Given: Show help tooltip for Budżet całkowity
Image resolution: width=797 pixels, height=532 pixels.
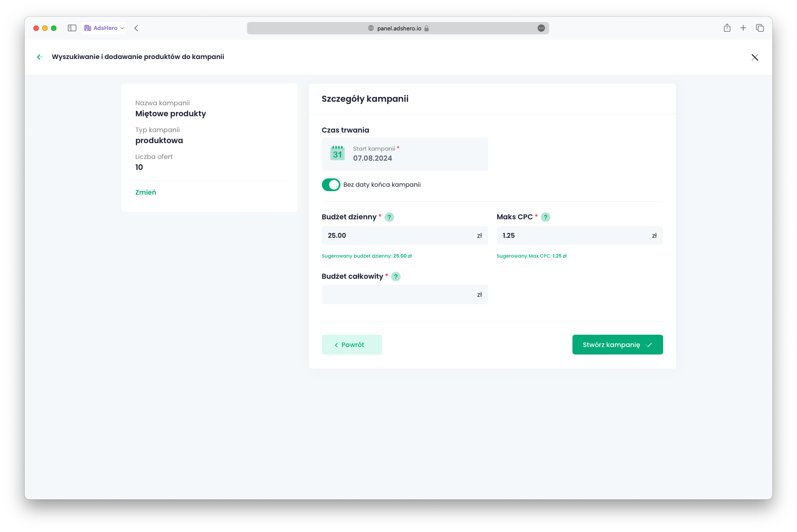Looking at the screenshot, I should (x=396, y=277).
